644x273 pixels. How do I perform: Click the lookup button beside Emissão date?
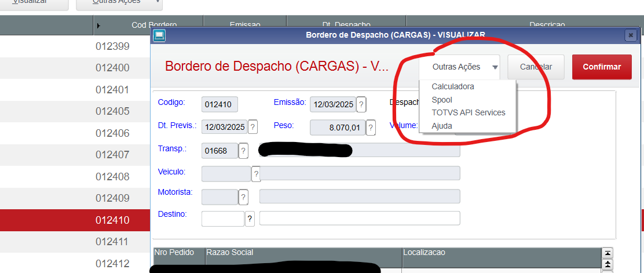click(x=361, y=104)
